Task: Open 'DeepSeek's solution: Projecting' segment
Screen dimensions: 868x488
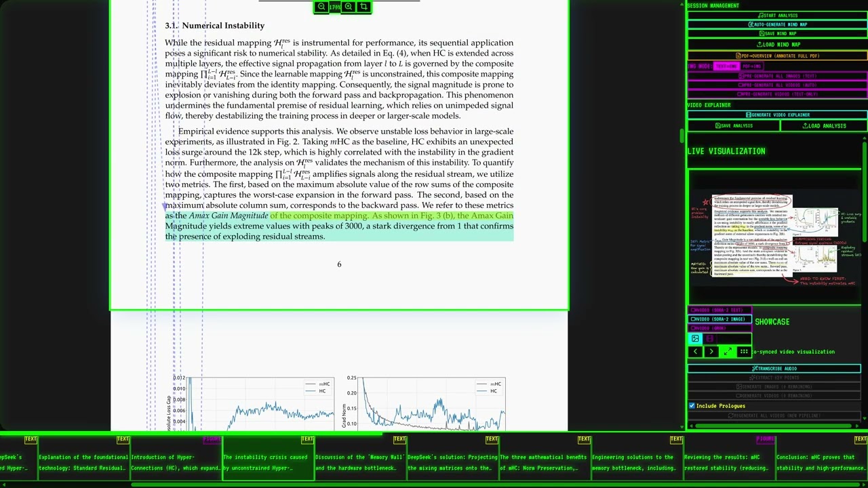Action: tap(452, 458)
